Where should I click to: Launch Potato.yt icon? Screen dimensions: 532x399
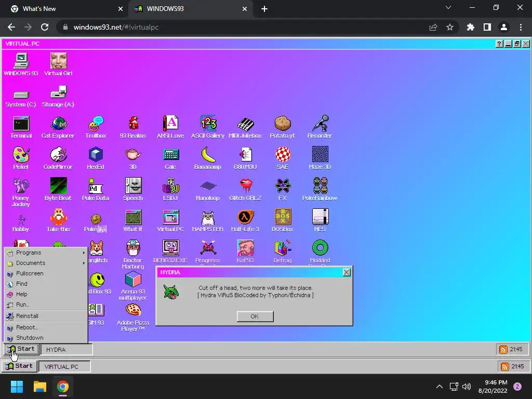(282, 127)
